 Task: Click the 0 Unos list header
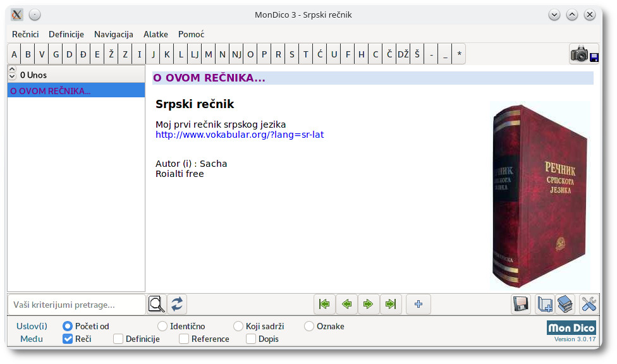click(76, 75)
